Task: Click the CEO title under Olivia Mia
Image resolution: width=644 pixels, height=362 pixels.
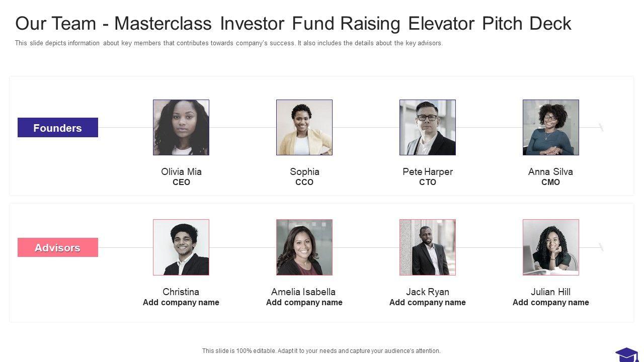Action: (x=181, y=183)
